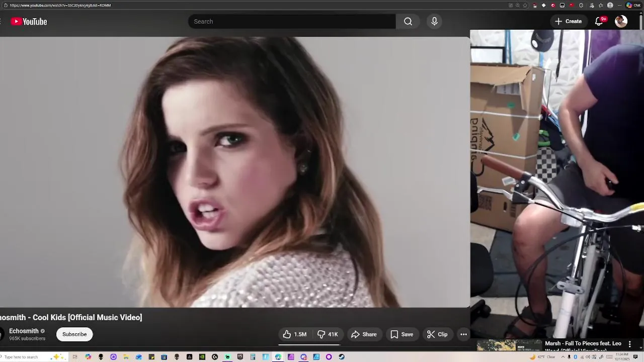Open the Marsh Fall To Pieces thumbnail
This screenshot has width=644, height=362.
point(509,346)
